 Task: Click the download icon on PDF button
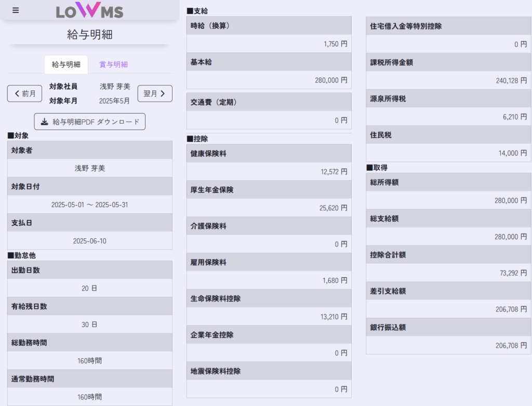tap(45, 121)
